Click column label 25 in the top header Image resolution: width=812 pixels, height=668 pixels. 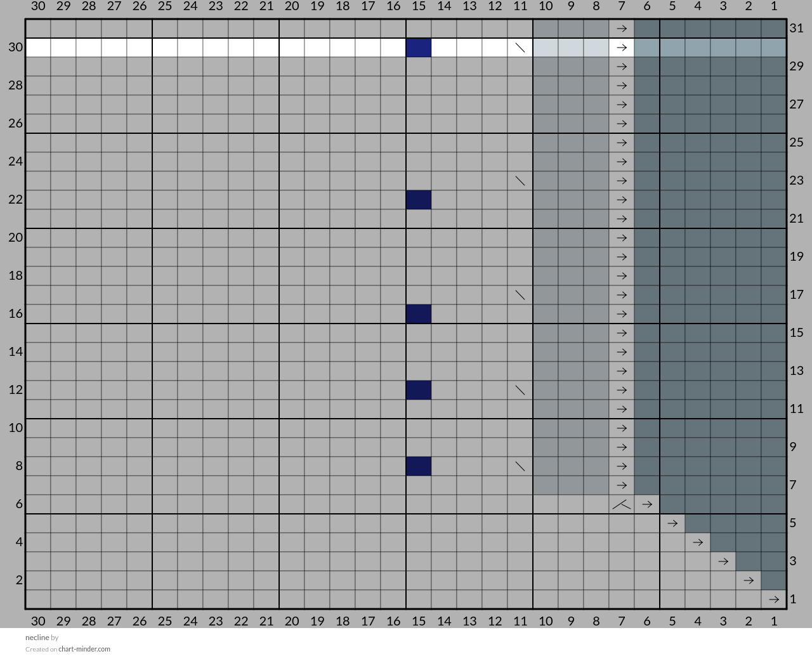(165, 6)
